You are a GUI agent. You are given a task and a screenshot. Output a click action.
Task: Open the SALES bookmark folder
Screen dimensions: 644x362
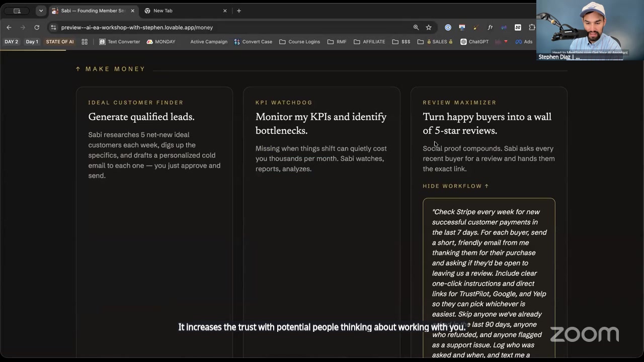pyautogui.click(x=435, y=42)
